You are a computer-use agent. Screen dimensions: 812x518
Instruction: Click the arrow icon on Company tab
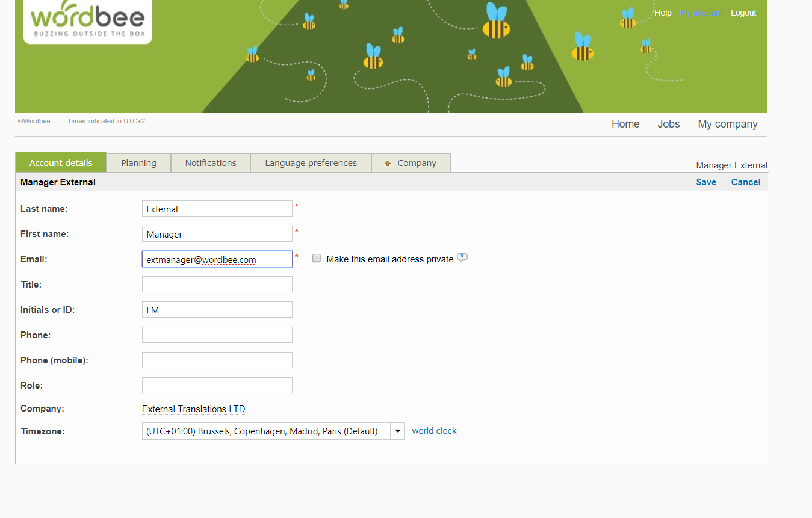point(388,163)
